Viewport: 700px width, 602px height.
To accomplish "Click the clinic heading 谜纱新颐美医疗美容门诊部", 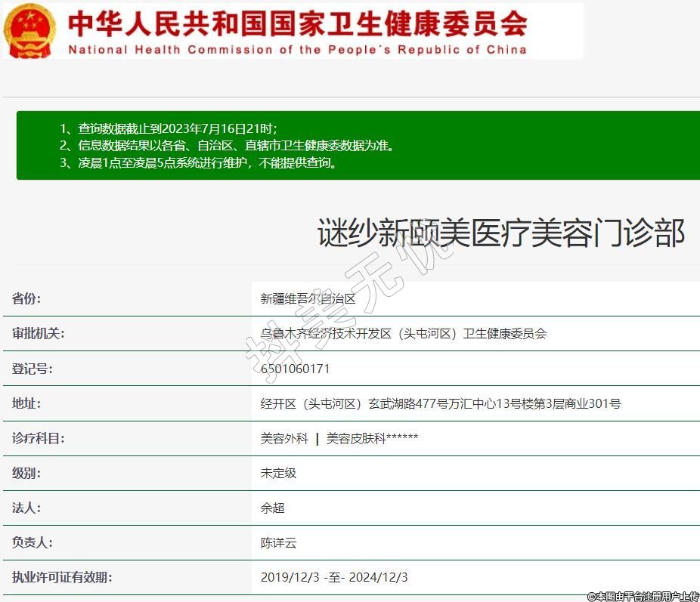I will (500, 233).
